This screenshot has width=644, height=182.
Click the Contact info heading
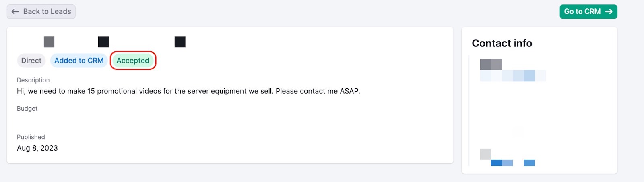pos(502,43)
